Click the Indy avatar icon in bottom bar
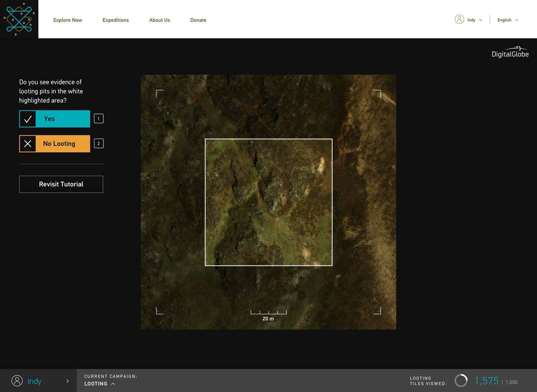 coord(17,381)
